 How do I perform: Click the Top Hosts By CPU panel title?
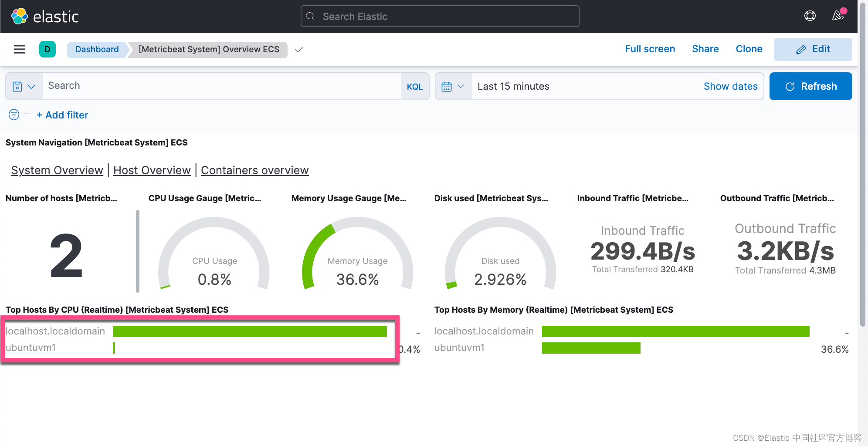click(117, 310)
